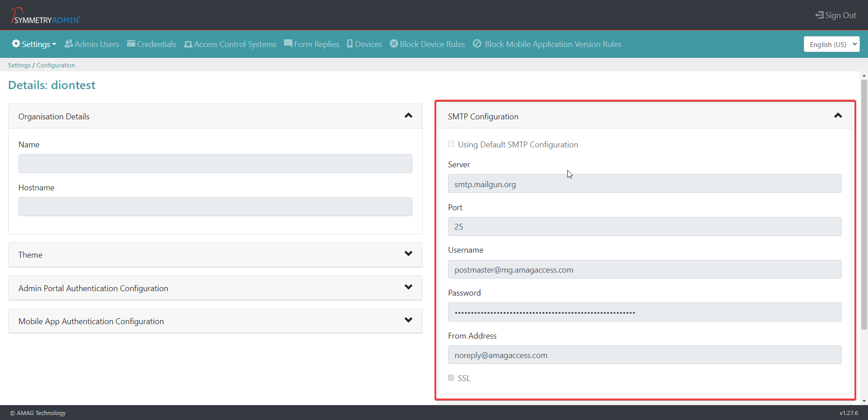
Task: Click the masked Password field
Action: pyautogui.click(x=645, y=312)
